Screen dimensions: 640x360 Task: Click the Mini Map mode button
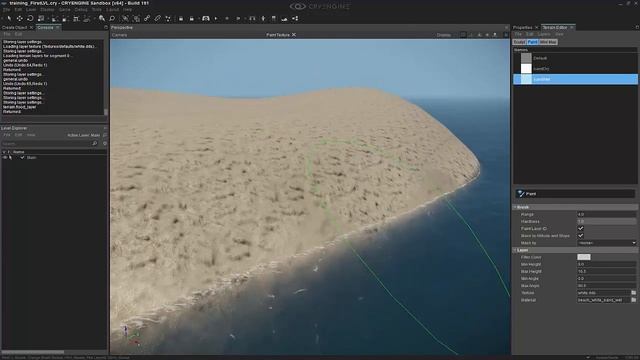click(x=548, y=42)
